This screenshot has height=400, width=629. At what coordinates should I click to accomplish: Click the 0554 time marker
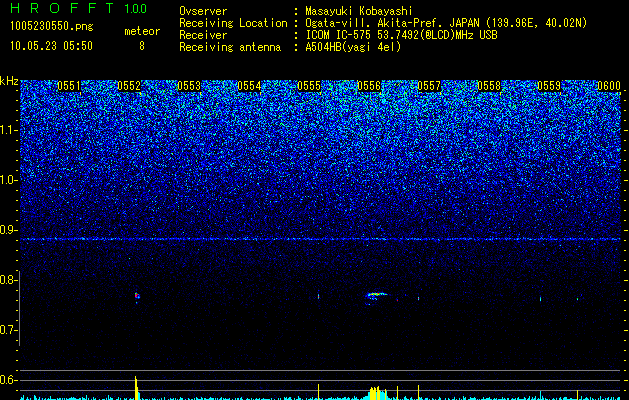249,86
